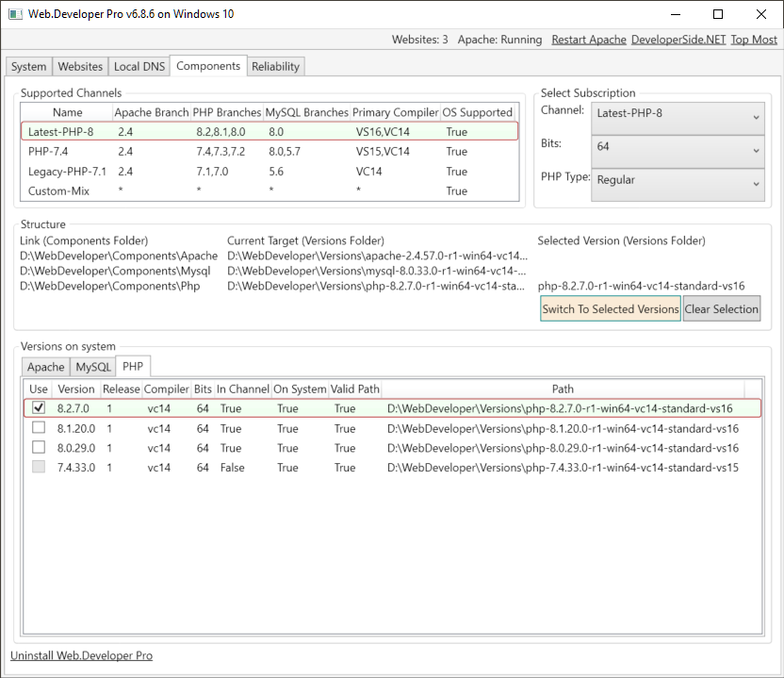Viewport: 784px width, 678px height.
Task: Click the Name column header in channels
Action: point(67,112)
